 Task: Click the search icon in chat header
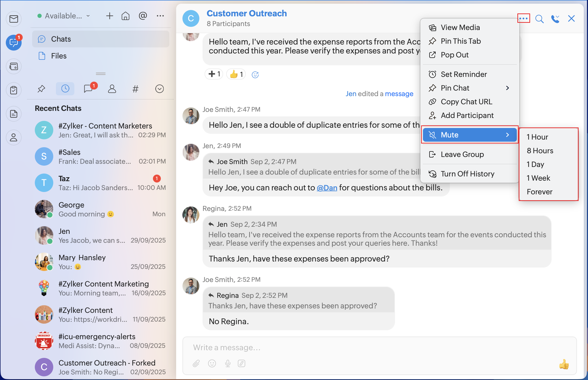(539, 19)
